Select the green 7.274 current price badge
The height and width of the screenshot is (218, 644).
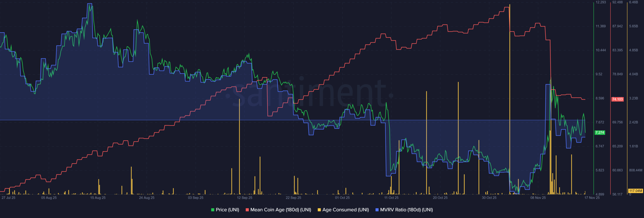pyautogui.click(x=600, y=133)
